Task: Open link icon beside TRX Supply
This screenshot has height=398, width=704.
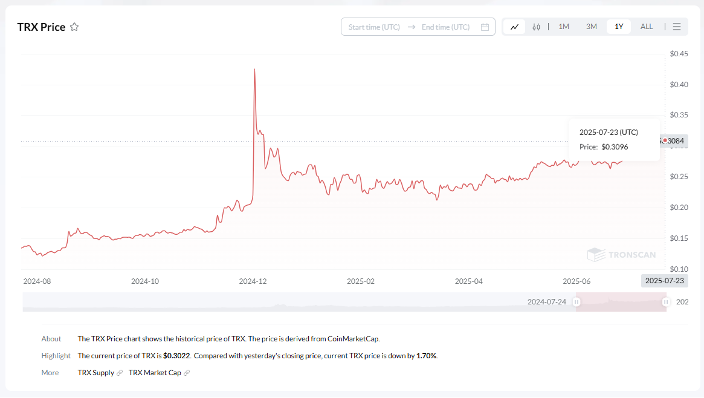Action: pos(119,373)
